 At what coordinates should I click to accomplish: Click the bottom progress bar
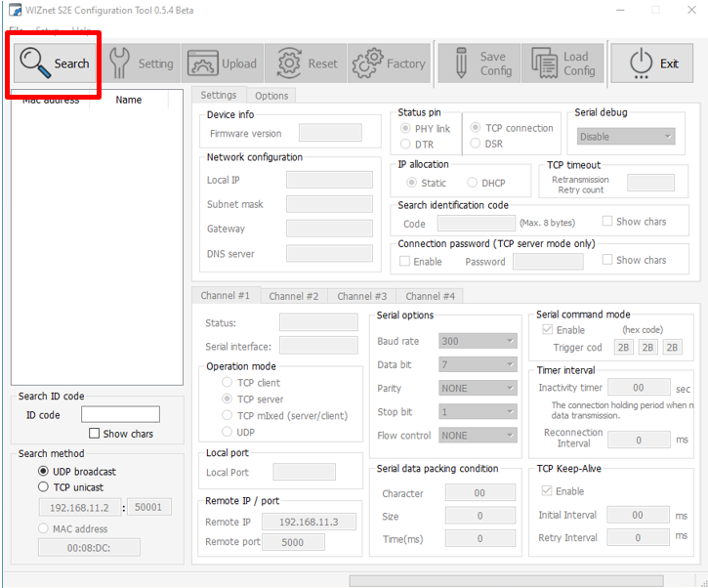point(506,580)
